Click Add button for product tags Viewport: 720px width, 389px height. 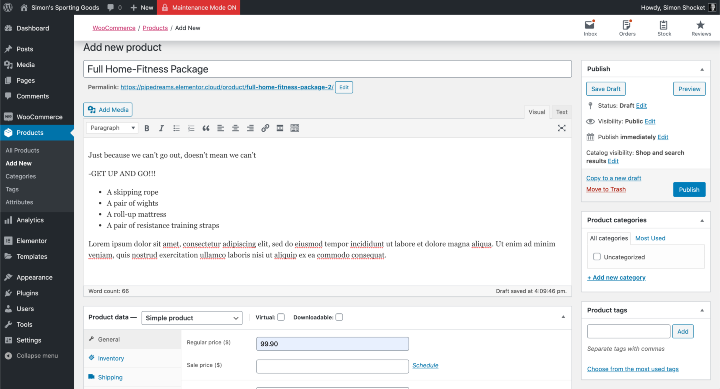click(x=683, y=331)
